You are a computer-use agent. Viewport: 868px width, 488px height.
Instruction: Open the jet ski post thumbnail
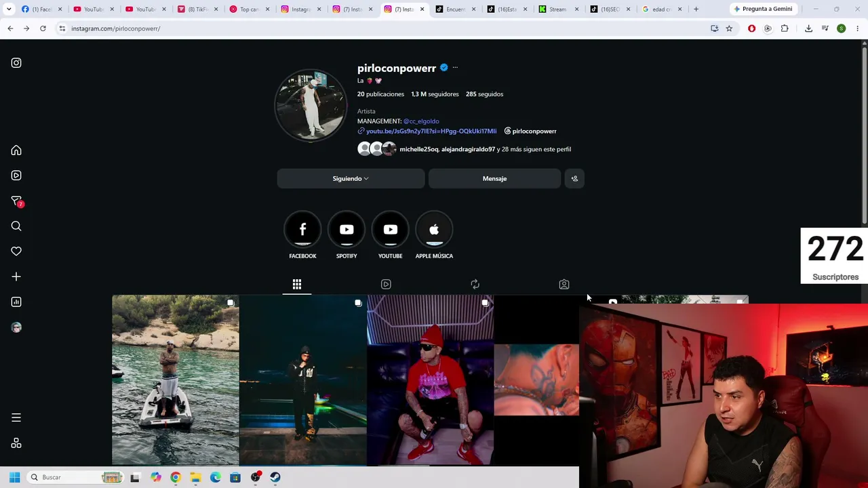(176, 380)
